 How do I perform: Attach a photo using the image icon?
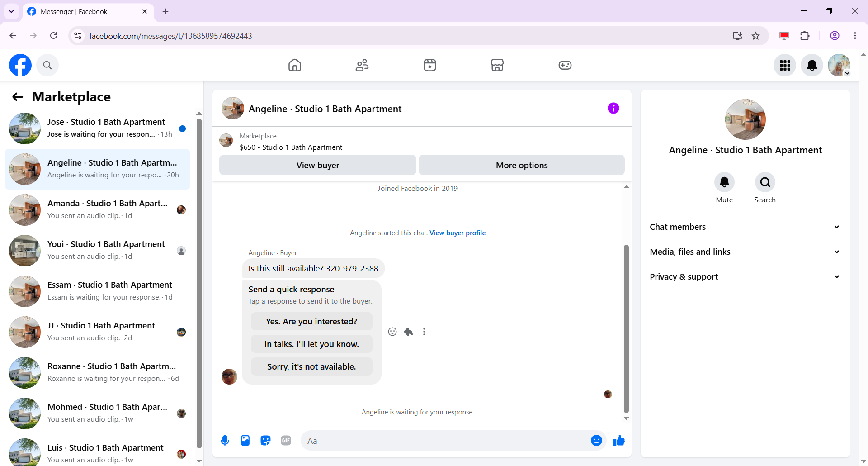click(x=245, y=441)
